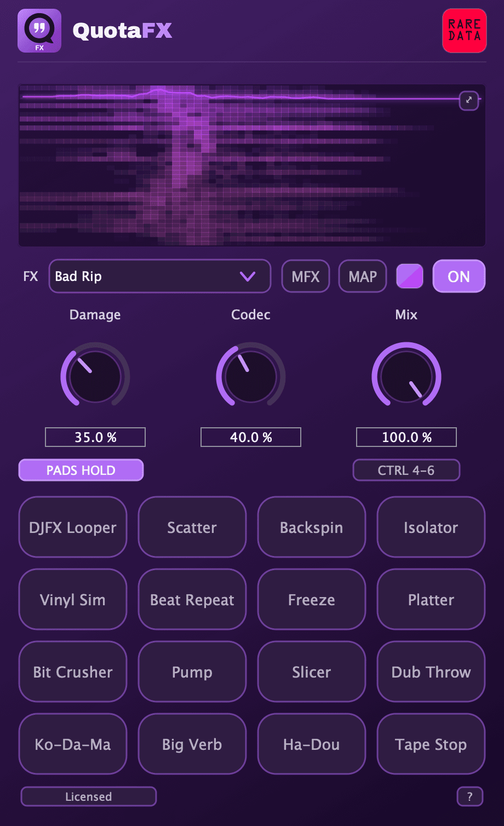
Task: Trigger the Vinyl Sim pad
Action: click(73, 599)
